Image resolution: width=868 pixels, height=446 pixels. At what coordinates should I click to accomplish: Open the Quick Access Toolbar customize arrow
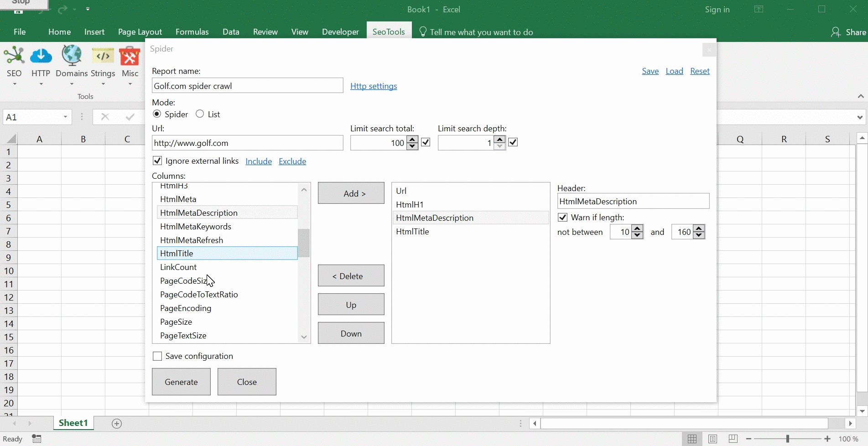coord(88,9)
